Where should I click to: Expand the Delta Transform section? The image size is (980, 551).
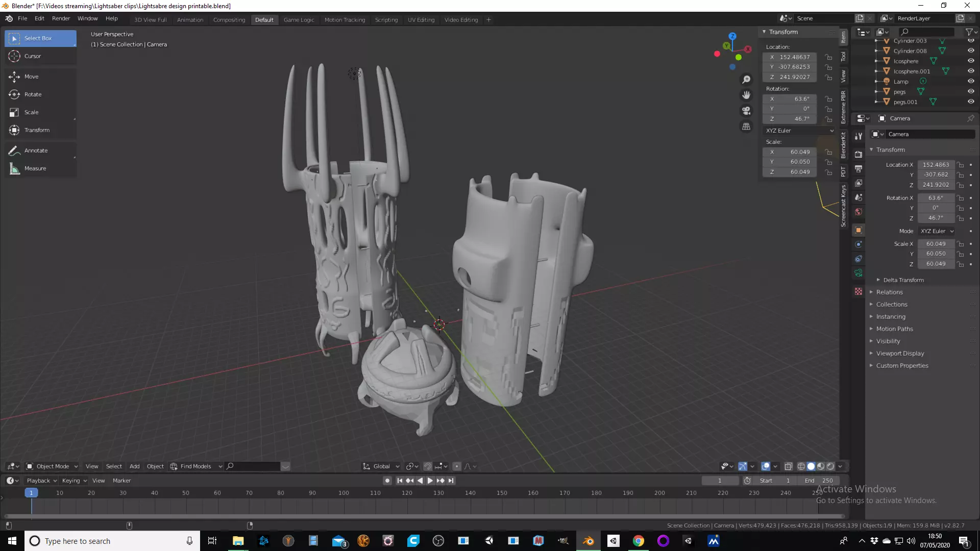click(x=903, y=280)
